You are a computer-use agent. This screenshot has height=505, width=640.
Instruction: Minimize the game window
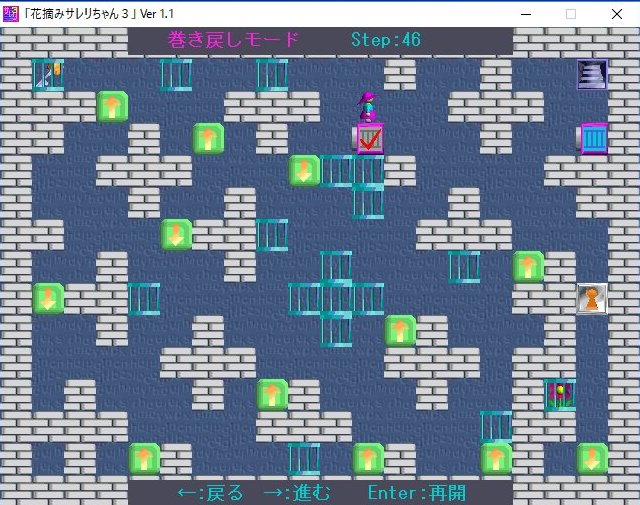tap(524, 13)
